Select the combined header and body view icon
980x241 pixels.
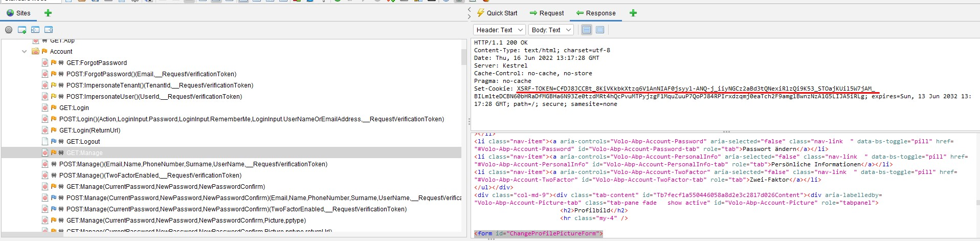600,30
